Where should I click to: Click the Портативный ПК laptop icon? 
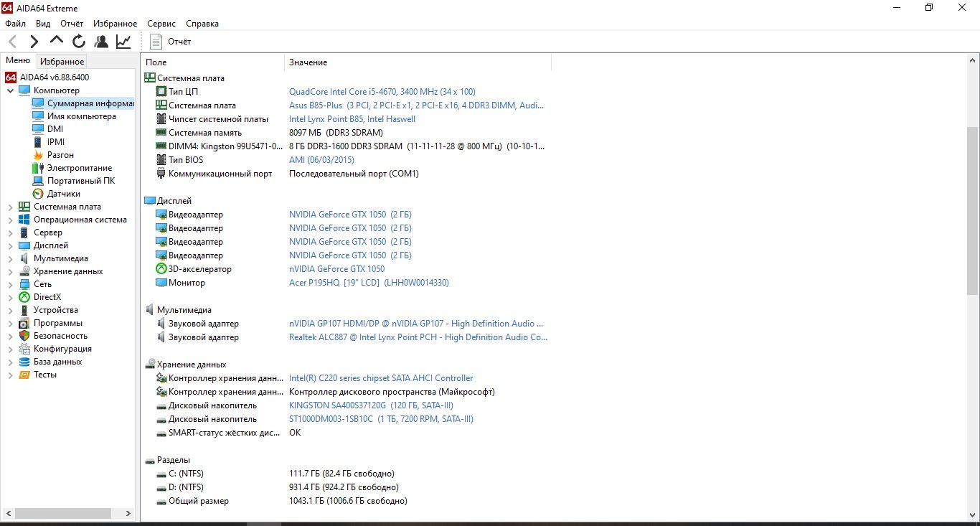coord(38,181)
